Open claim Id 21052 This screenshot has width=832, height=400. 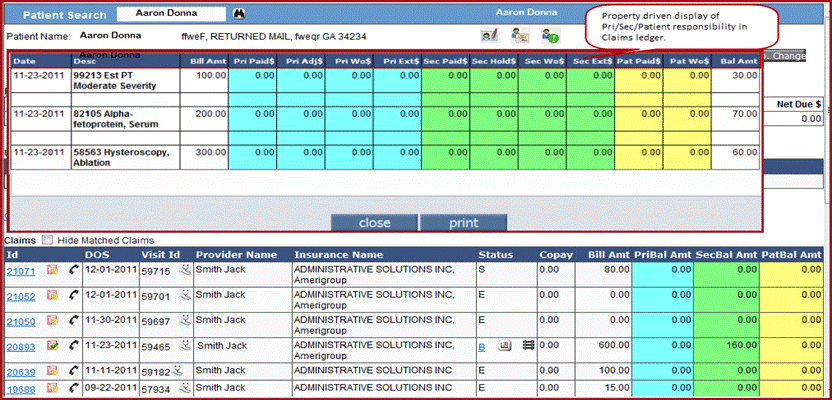[x=21, y=296]
